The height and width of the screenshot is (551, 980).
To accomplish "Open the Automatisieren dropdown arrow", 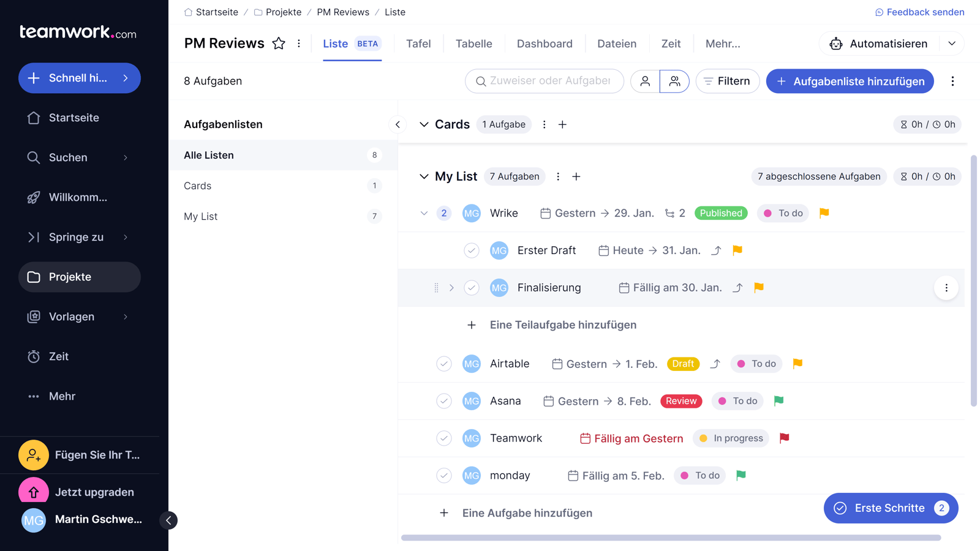I will tap(952, 43).
